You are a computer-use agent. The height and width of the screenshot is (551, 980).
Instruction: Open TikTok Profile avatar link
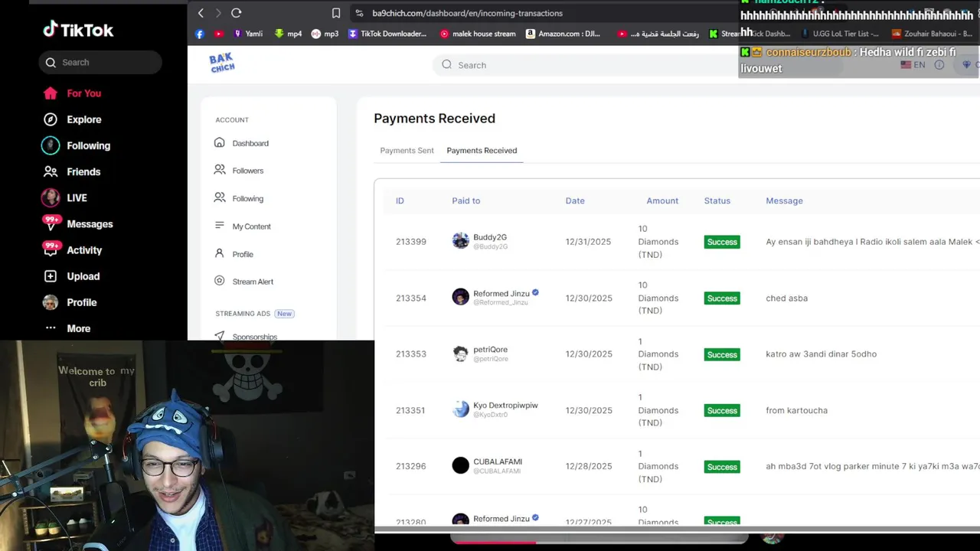click(x=70, y=302)
